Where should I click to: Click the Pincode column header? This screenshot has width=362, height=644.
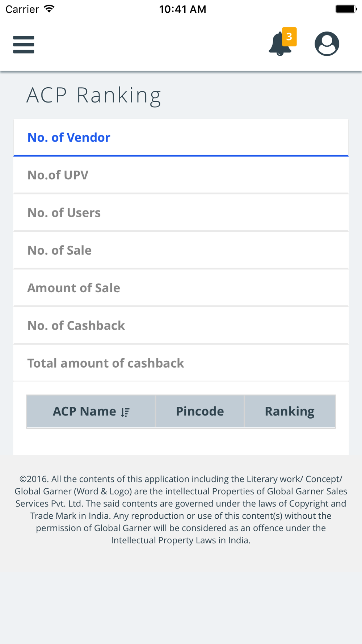[x=200, y=411]
